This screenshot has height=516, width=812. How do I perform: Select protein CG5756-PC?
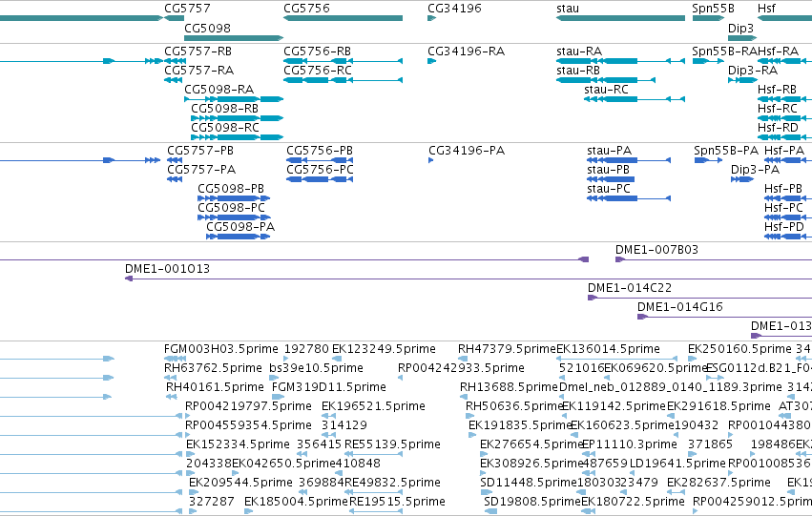[320, 170]
